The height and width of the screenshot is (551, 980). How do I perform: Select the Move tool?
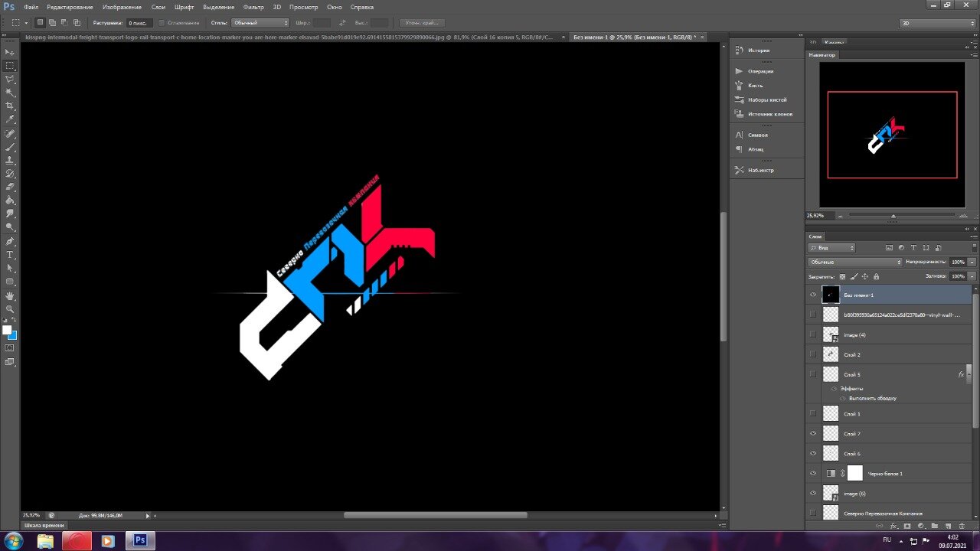(10, 52)
